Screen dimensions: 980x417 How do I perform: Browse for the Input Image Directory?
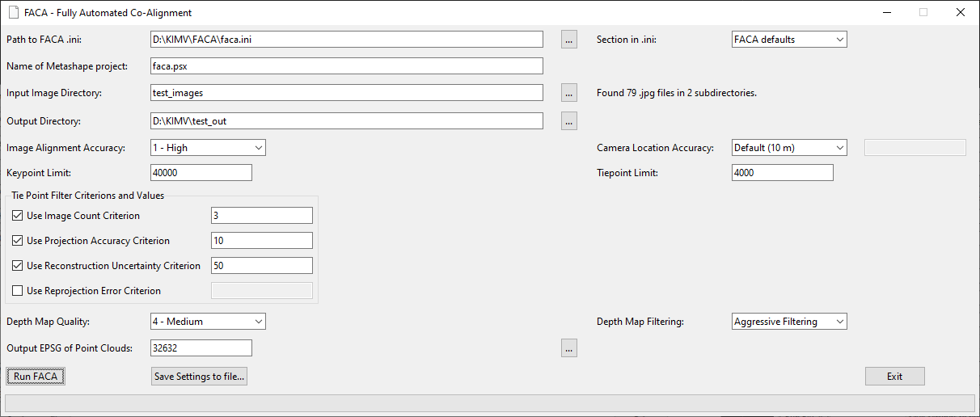[569, 93]
